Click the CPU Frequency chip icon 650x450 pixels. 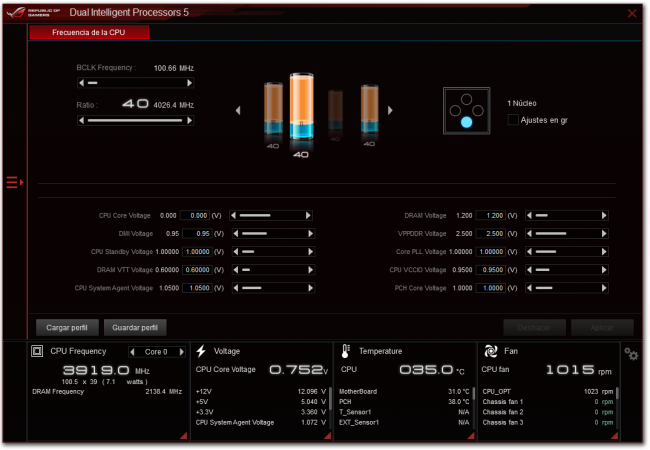click(37, 351)
